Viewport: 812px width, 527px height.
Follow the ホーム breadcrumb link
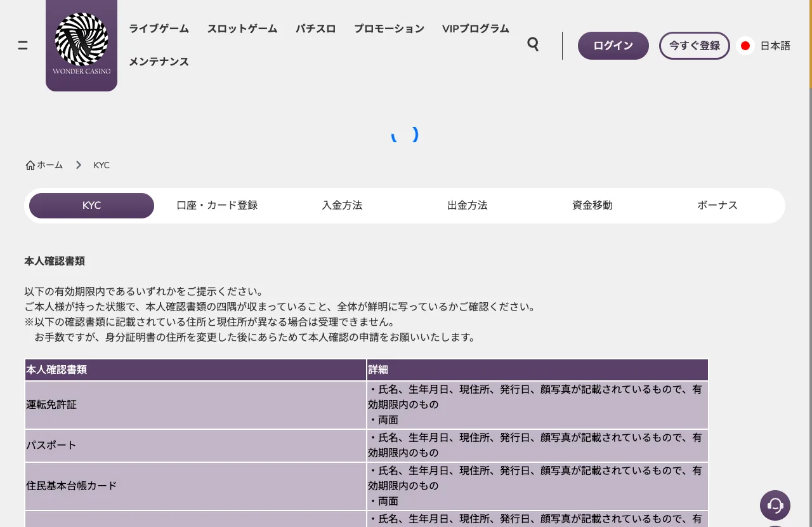click(50, 165)
